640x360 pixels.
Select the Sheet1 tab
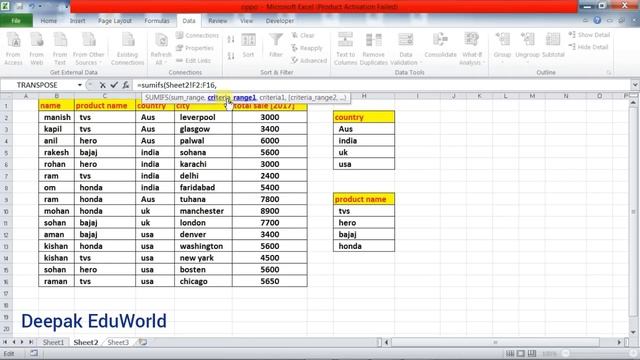[x=53, y=342]
